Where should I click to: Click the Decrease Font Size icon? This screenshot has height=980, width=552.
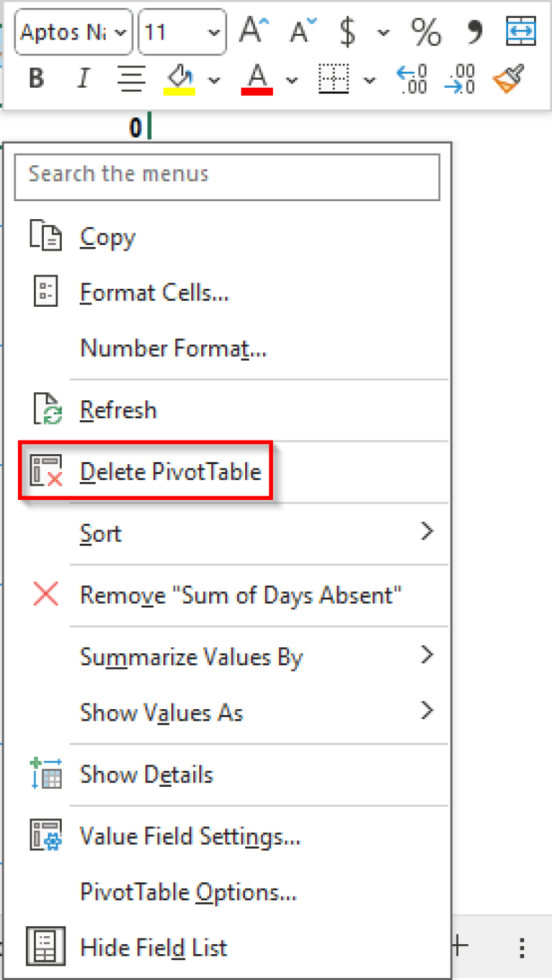point(300,30)
